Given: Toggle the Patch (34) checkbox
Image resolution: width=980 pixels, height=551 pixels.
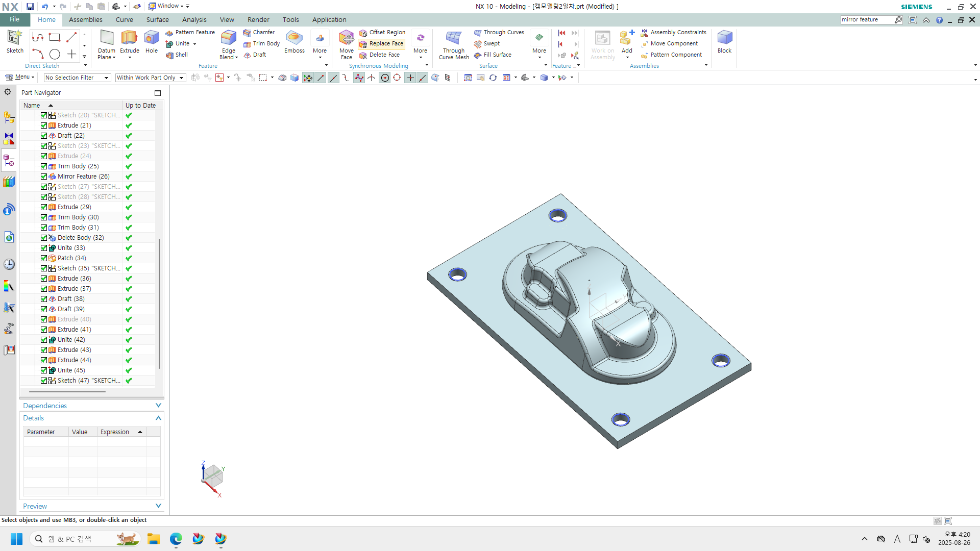Looking at the screenshot, I should point(44,258).
